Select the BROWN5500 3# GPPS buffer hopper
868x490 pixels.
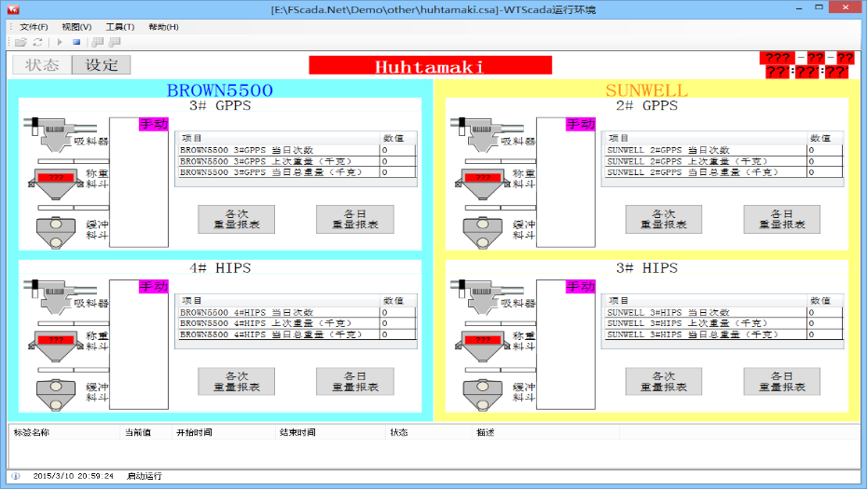point(56,232)
